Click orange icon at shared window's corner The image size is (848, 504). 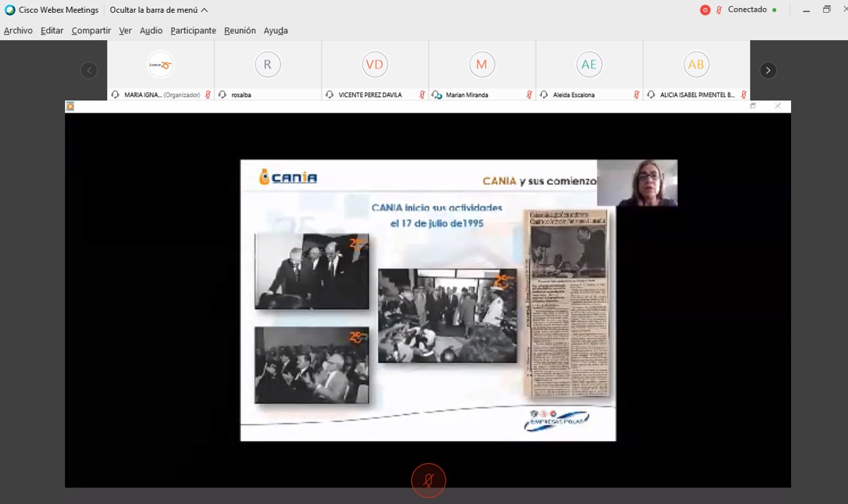[x=70, y=106]
